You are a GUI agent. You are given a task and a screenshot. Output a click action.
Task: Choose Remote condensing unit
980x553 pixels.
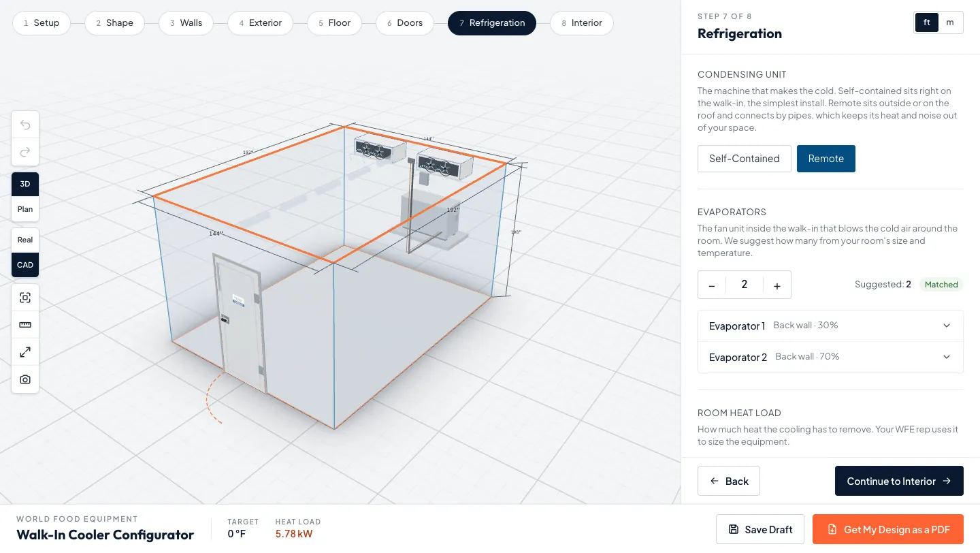[826, 159]
